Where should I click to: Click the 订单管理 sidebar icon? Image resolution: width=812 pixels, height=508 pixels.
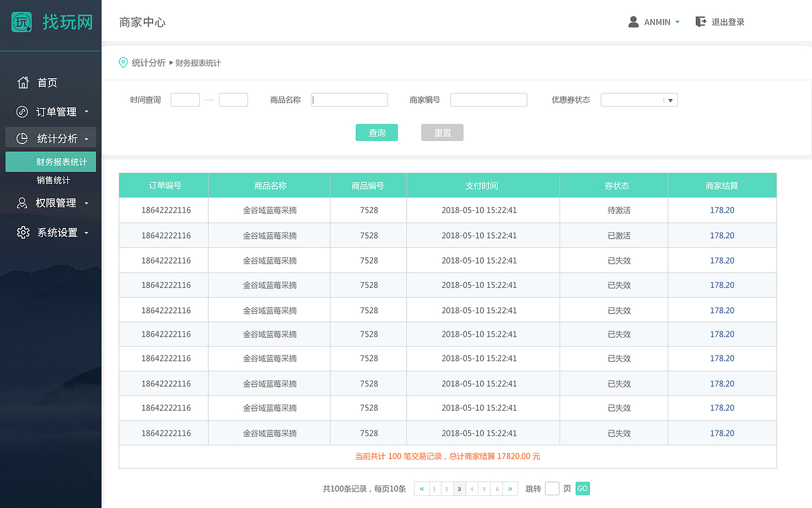(x=22, y=112)
